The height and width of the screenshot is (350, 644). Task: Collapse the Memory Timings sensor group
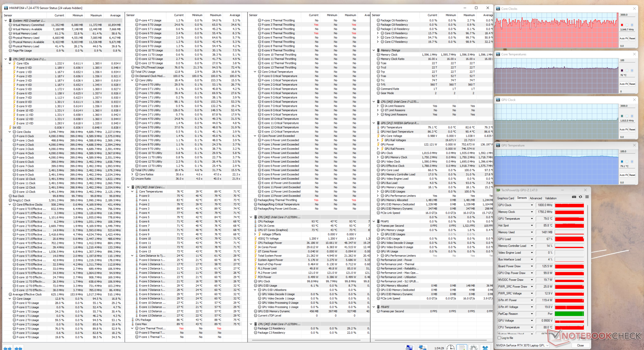click(x=374, y=50)
